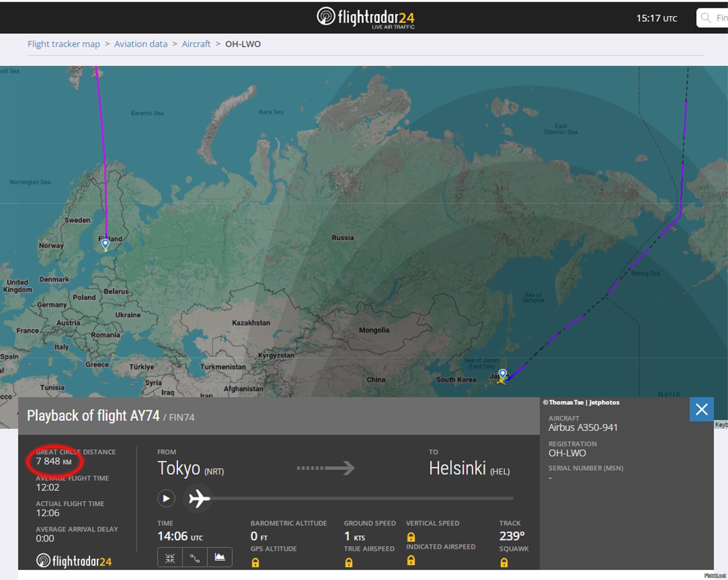Click the Airbus A350-941 aircraft type text
The image size is (728, 580).
pos(583,428)
